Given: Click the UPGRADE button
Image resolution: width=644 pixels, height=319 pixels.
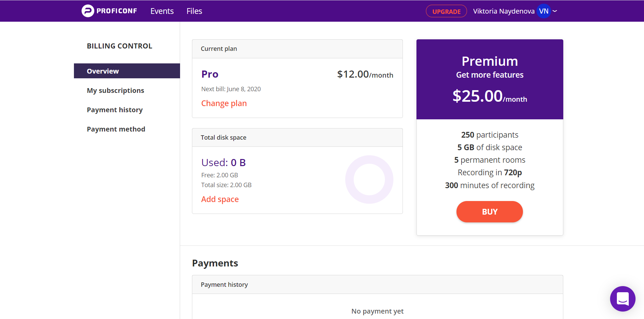Looking at the screenshot, I should (x=446, y=11).
